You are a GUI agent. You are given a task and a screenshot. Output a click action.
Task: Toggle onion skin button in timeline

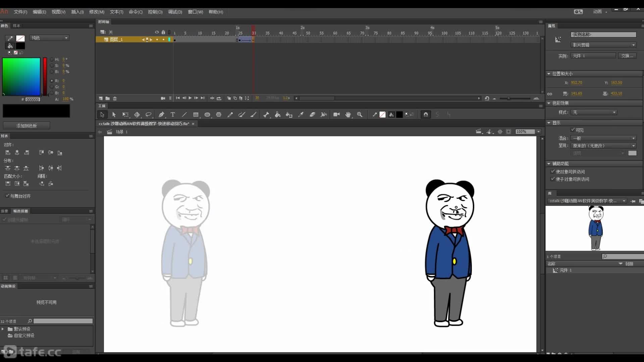coord(229,98)
